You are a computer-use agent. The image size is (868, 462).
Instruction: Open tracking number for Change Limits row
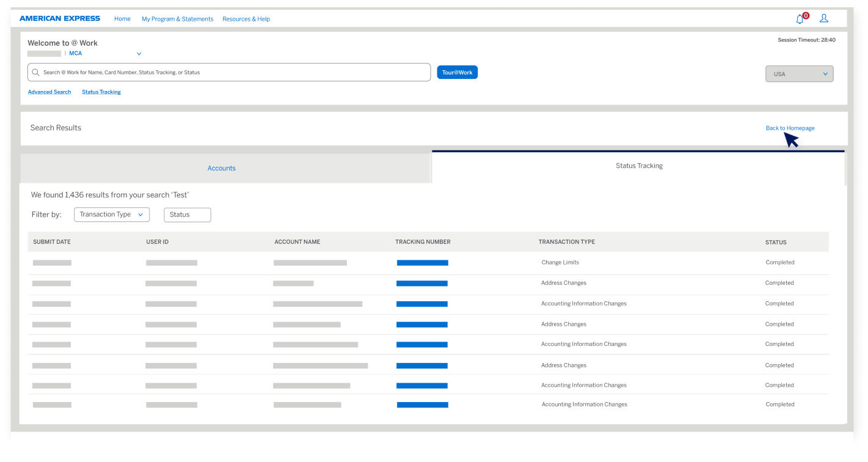tap(422, 263)
